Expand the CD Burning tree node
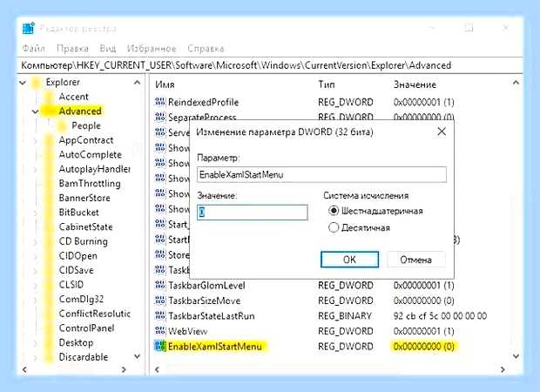Screen dimensions: 540x392 (35, 241)
